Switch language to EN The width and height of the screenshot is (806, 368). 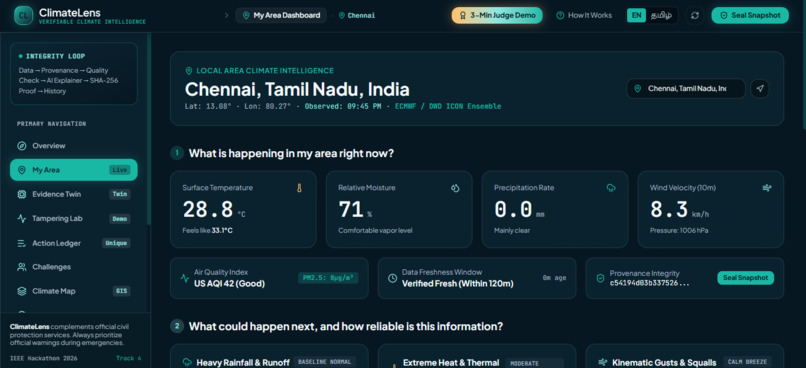click(636, 15)
